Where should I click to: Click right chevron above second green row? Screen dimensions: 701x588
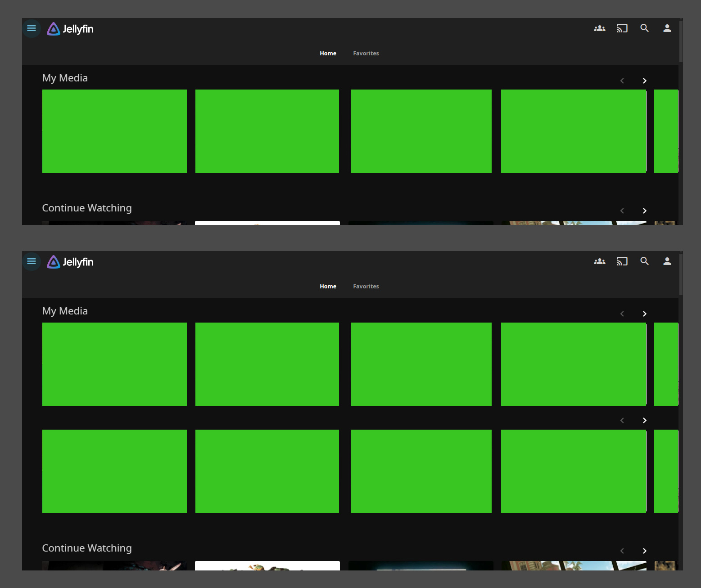(x=644, y=420)
